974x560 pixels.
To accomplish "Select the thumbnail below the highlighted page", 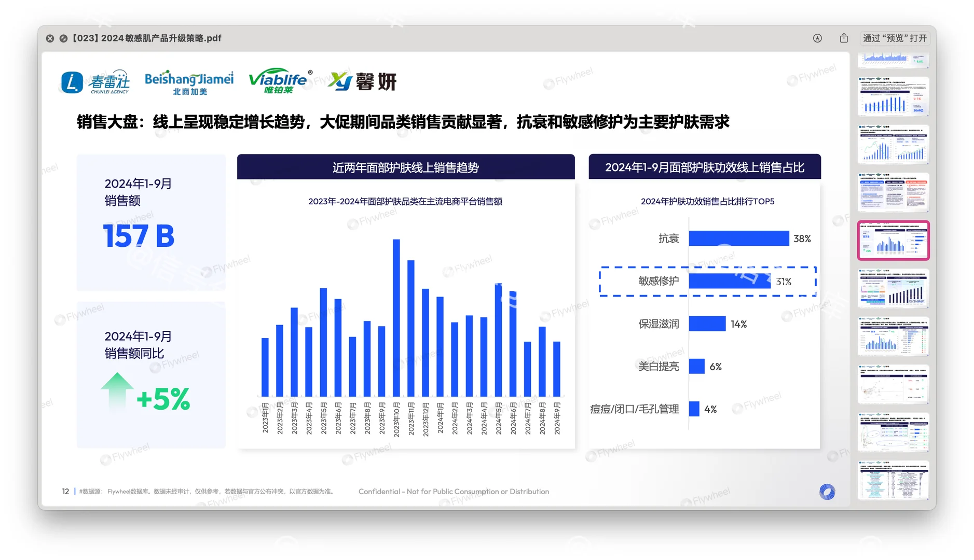I will point(893,289).
